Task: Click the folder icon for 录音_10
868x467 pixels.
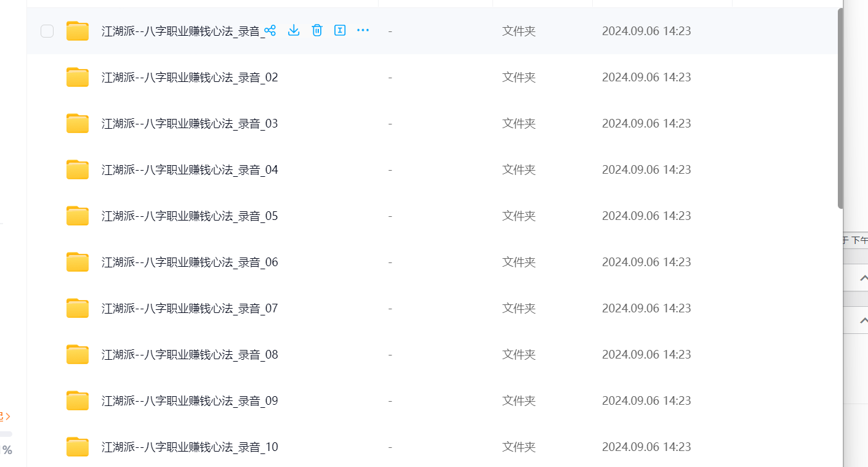Action: click(x=78, y=447)
